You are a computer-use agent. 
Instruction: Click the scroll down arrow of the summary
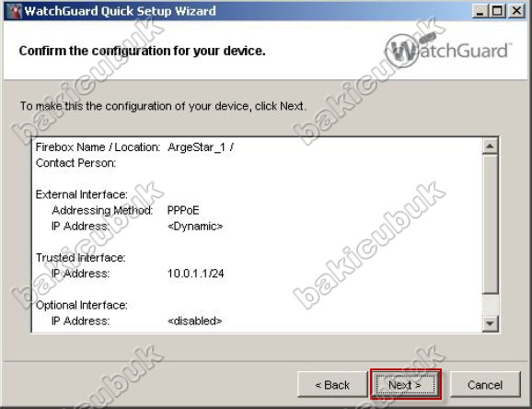490,323
